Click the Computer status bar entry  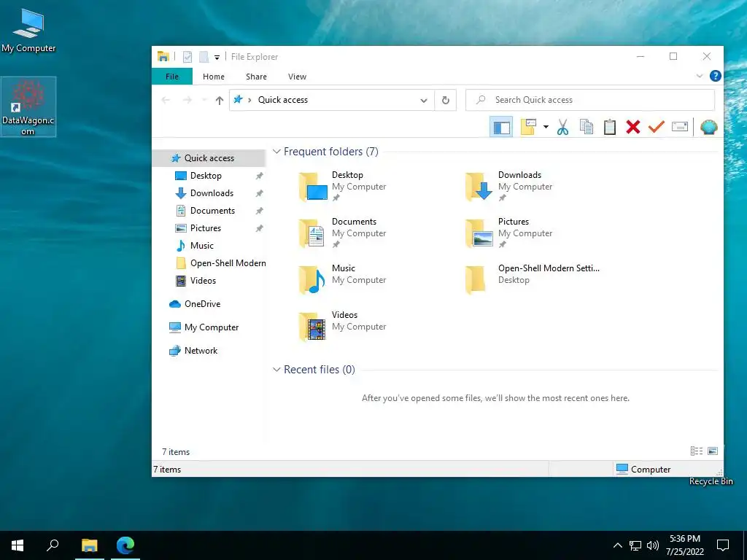coord(643,469)
